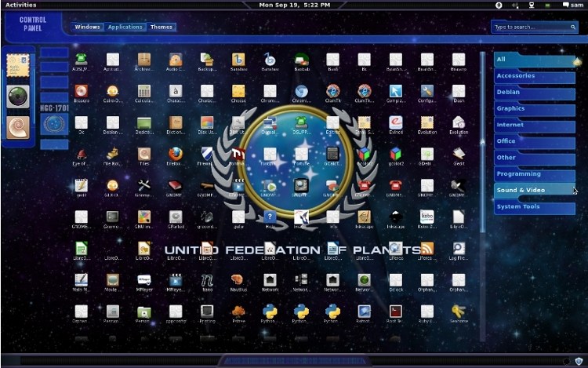Image resolution: width=588 pixels, height=368 pixels.
Task: Launch the Archive Manager box icon
Action: (x=144, y=60)
